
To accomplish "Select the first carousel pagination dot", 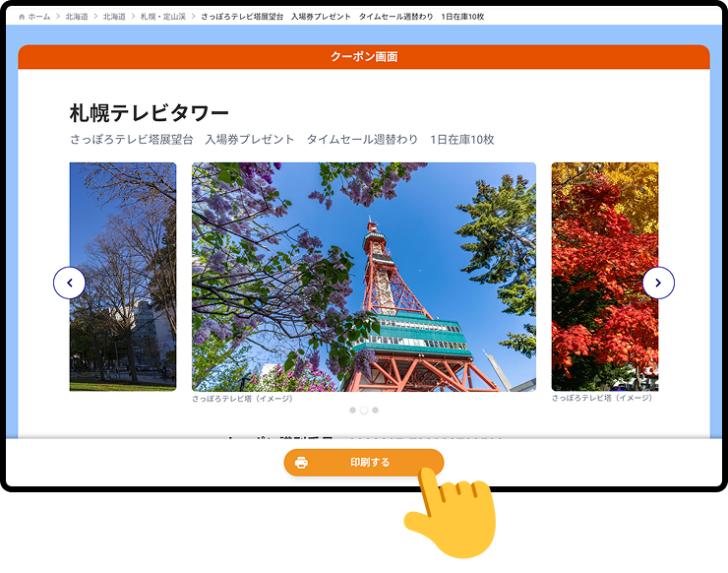I will click(x=353, y=410).
